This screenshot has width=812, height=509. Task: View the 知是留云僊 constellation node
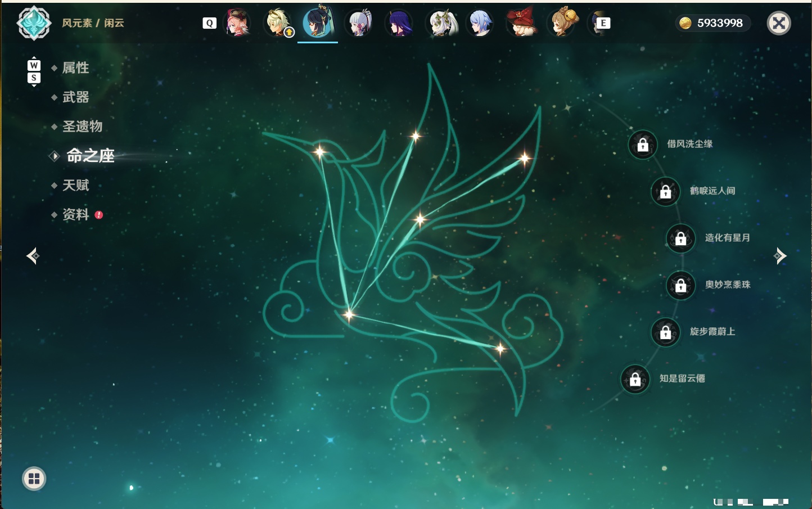click(635, 379)
